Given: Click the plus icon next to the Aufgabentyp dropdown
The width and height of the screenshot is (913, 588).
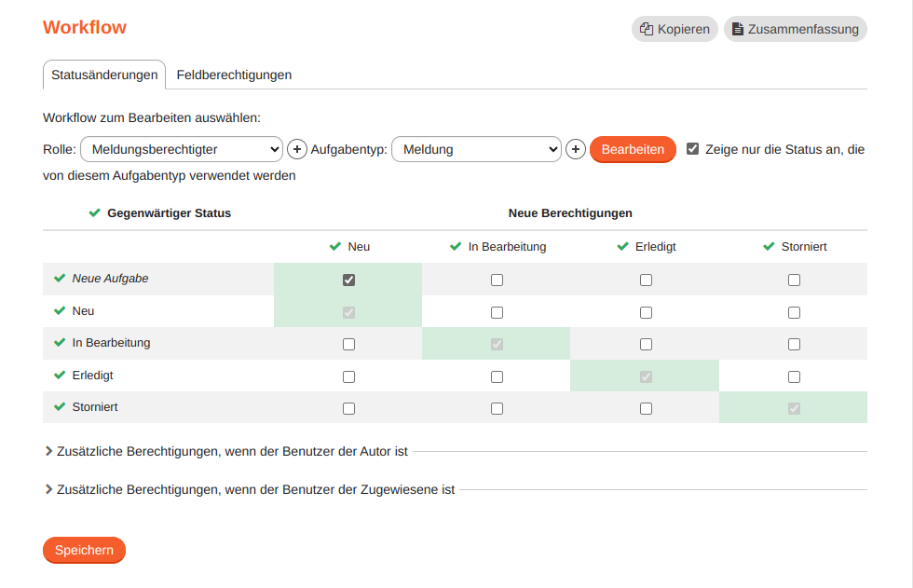Looking at the screenshot, I should click(x=575, y=149).
